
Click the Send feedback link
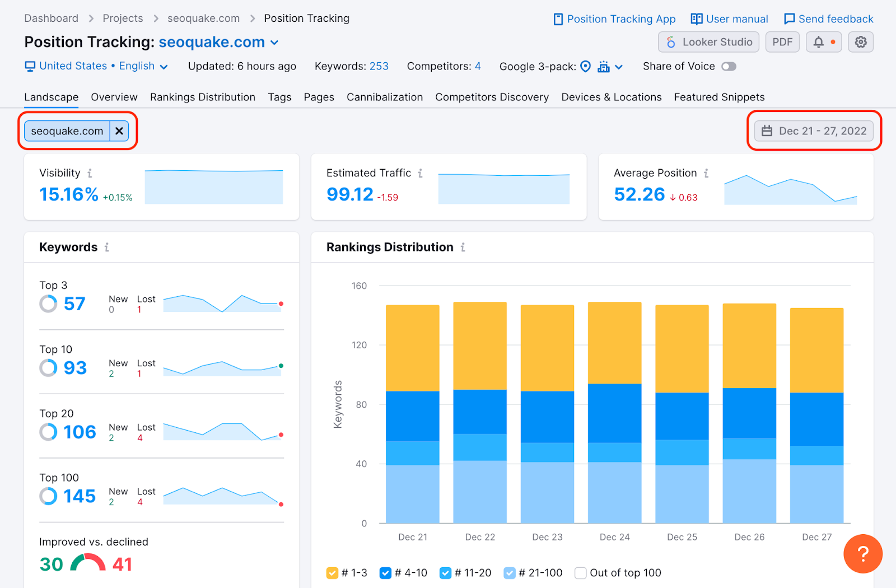click(x=828, y=19)
